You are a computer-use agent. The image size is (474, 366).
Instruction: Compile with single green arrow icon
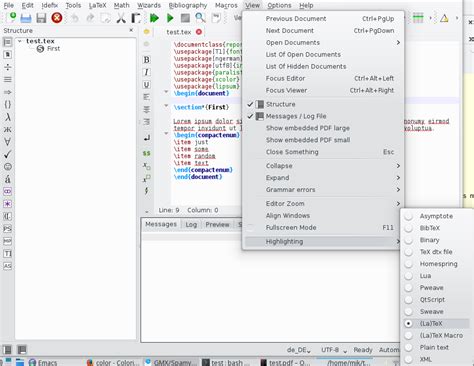(x=170, y=18)
